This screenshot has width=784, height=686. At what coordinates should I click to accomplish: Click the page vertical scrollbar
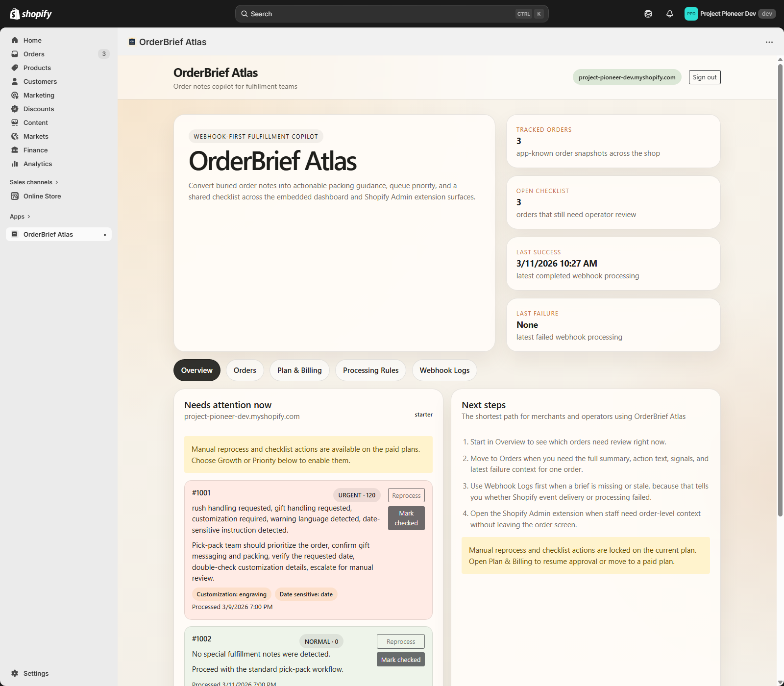780,289
